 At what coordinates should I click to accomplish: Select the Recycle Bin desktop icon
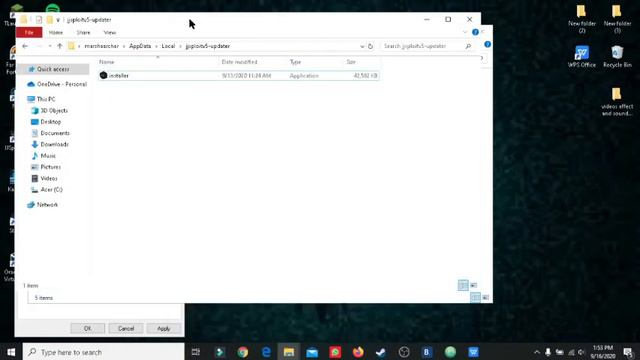(617, 56)
